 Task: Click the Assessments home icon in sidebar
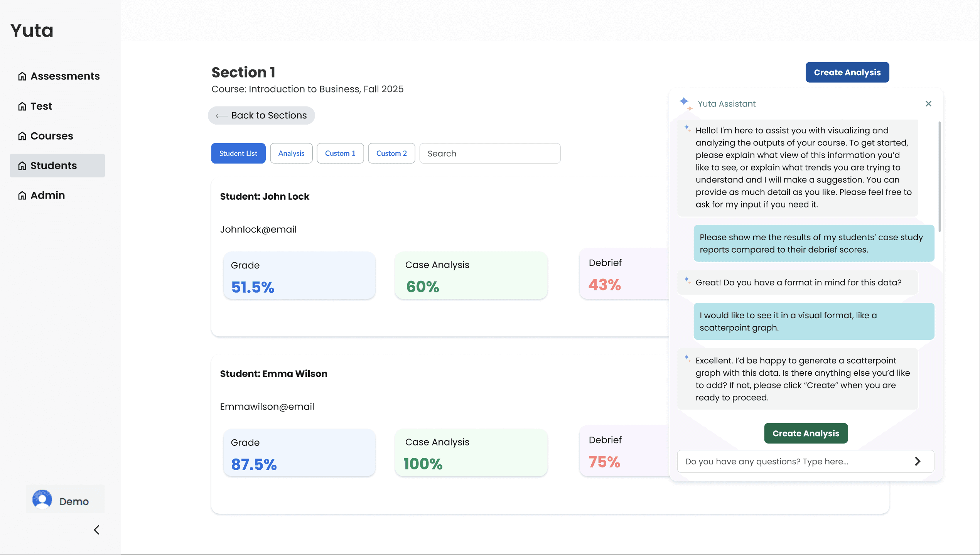[22, 76]
